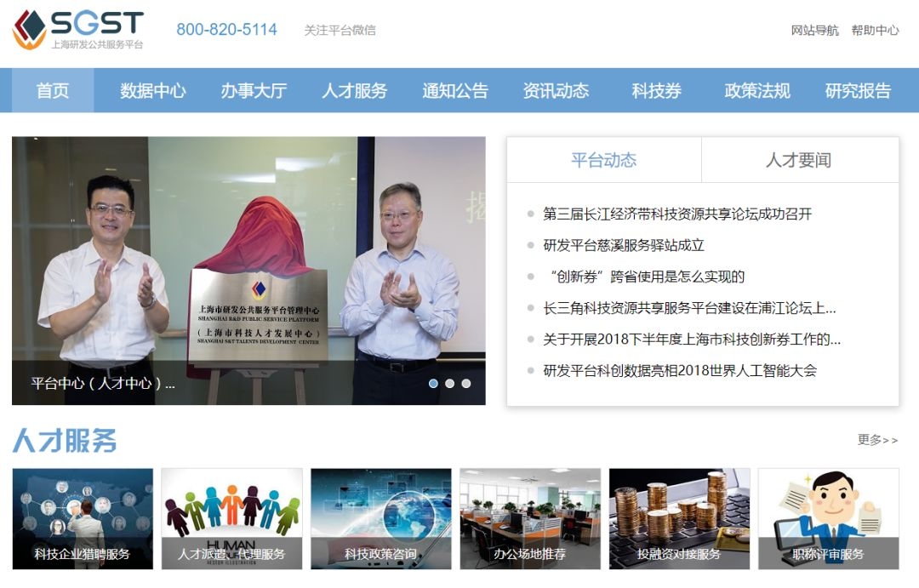Open the 办公场地推荐 card

[530, 519]
